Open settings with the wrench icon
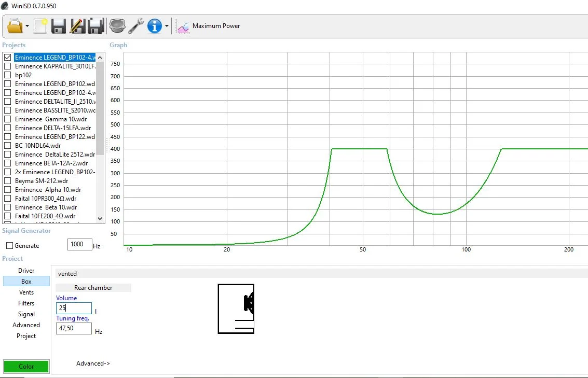This screenshot has height=378, width=588. [136, 25]
